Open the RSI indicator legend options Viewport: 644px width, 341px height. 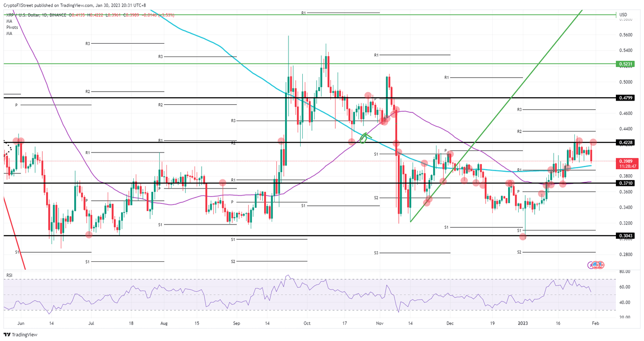point(9,274)
